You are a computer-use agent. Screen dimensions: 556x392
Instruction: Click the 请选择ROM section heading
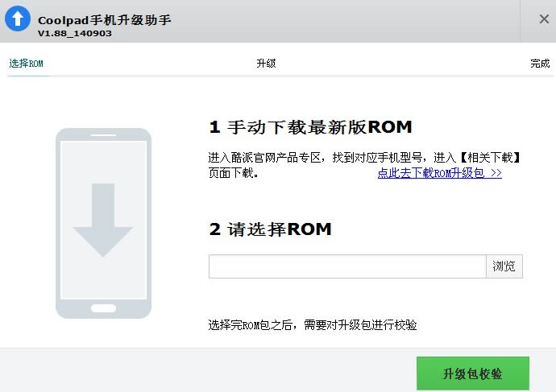270,229
